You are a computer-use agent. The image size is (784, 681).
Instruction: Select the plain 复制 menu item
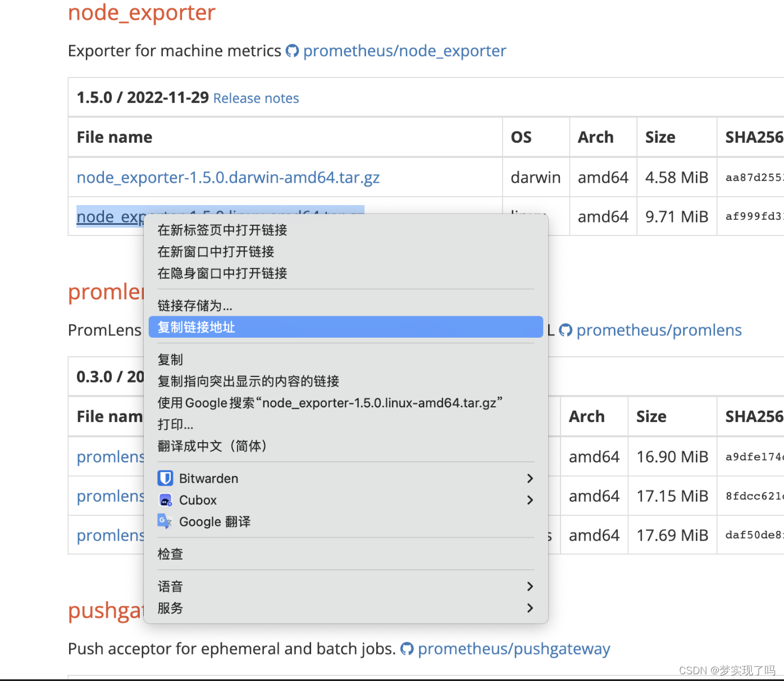(345, 360)
